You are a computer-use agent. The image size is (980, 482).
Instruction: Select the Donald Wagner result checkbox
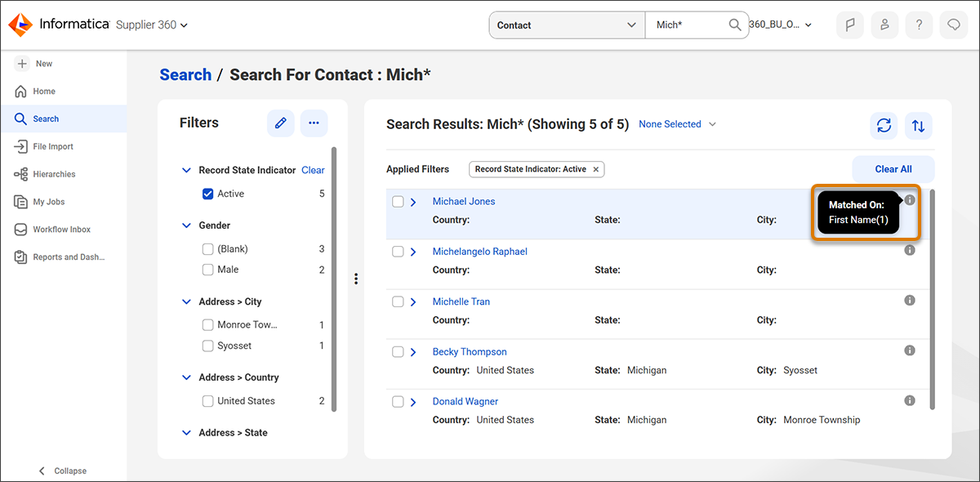click(398, 402)
